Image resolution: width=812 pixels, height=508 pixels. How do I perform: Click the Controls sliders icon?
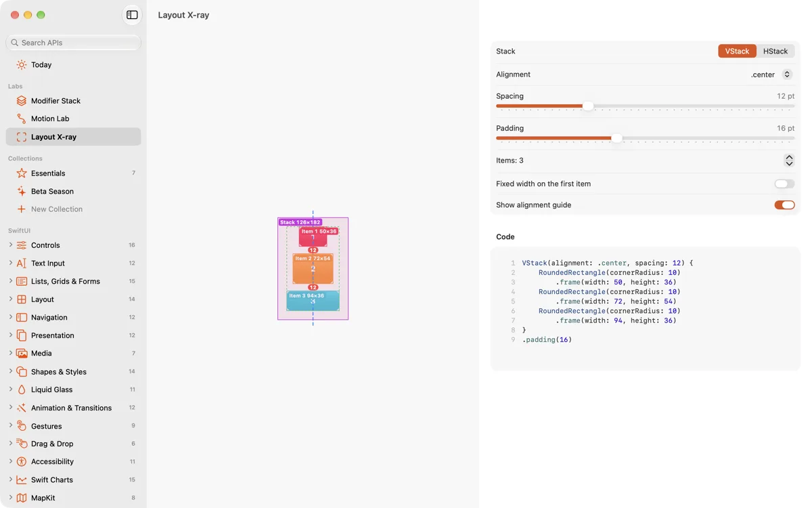pyautogui.click(x=22, y=245)
